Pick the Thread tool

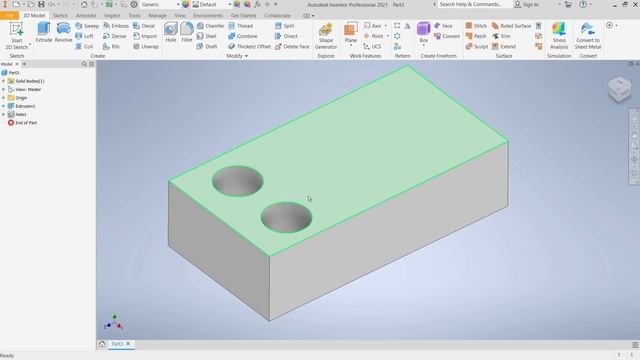(x=241, y=26)
